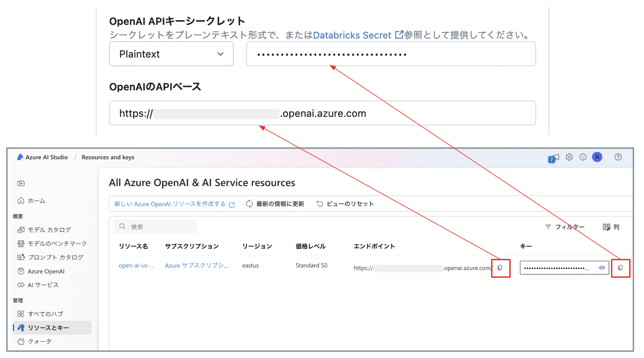Open プロンプト カタログ in the sidebar

tap(51, 257)
